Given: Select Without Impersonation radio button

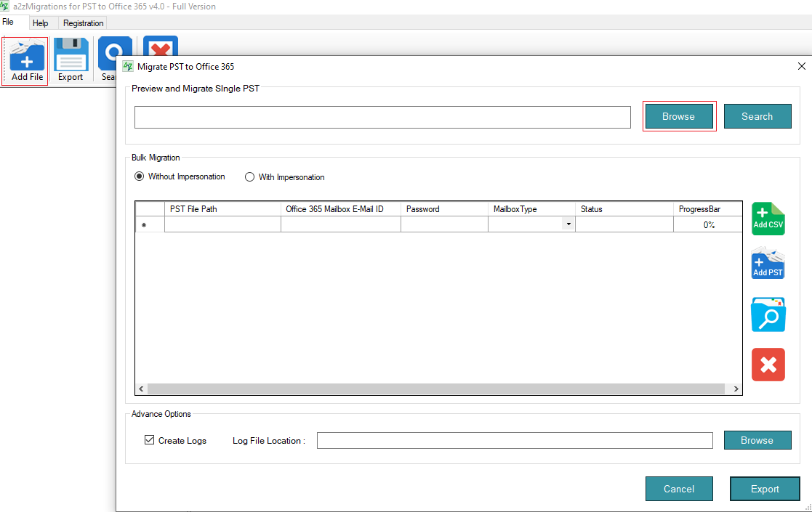Looking at the screenshot, I should point(139,176).
